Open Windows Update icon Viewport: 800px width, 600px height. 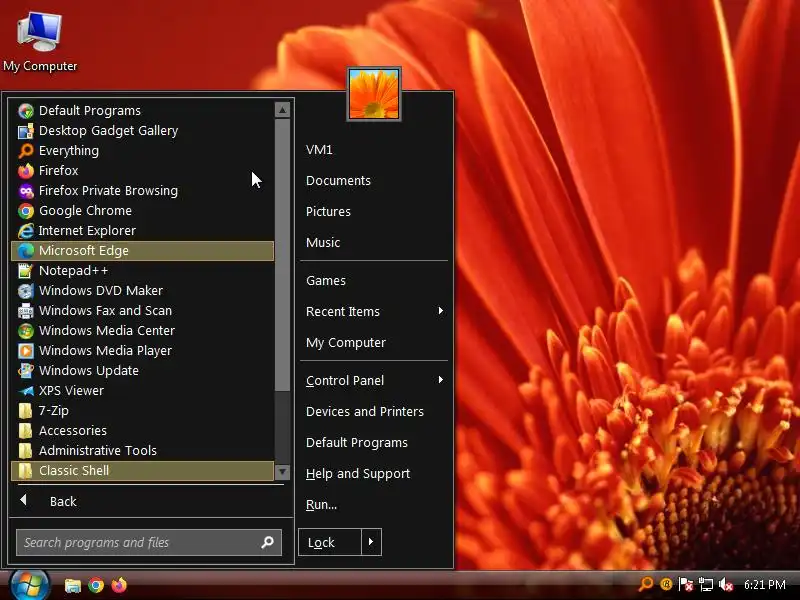pyautogui.click(x=26, y=370)
